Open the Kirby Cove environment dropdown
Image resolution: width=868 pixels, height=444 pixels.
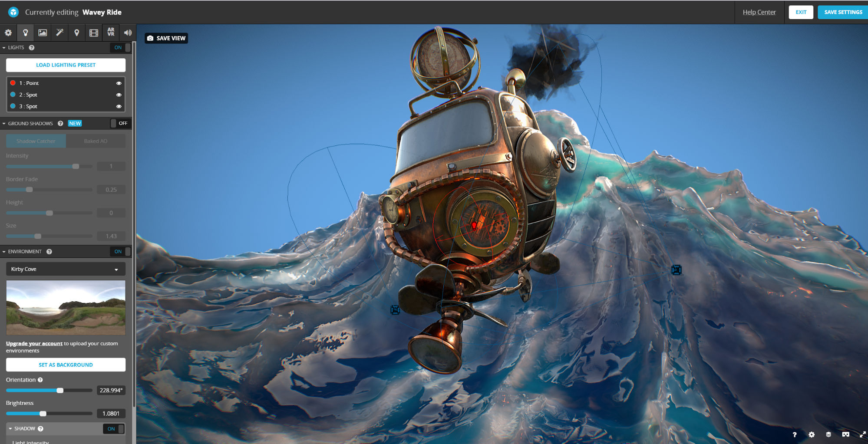[x=66, y=269]
